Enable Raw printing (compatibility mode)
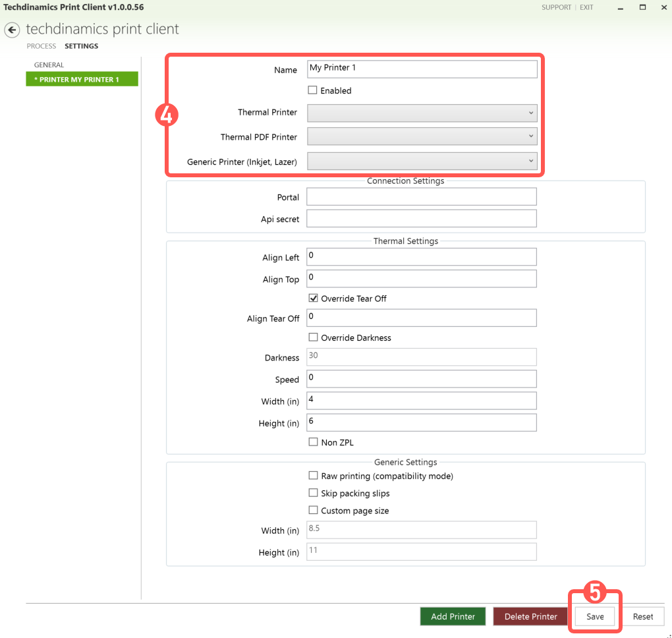Screen dimensions: 672x638 pyautogui.click(x=314, y=475)
